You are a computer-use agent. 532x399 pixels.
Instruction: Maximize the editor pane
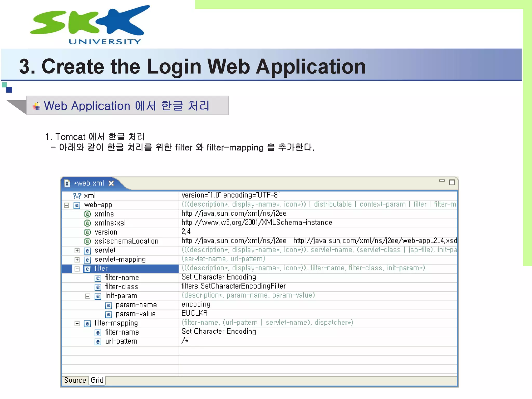pos(452,182)
